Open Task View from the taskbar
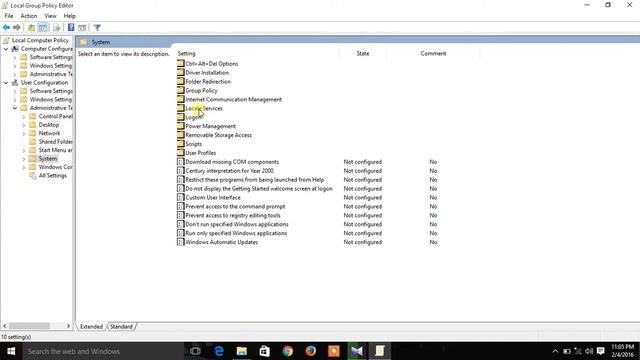 coord(195,351)
